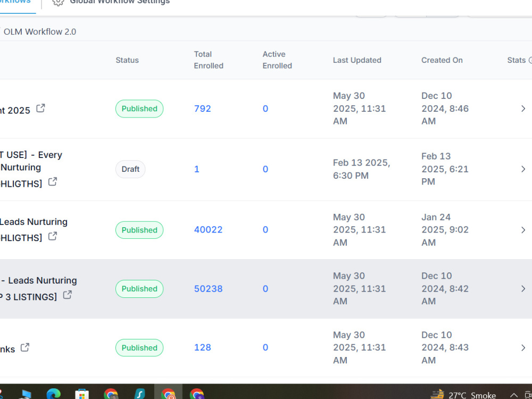Click the Last Updated column header

click(357, 60)
